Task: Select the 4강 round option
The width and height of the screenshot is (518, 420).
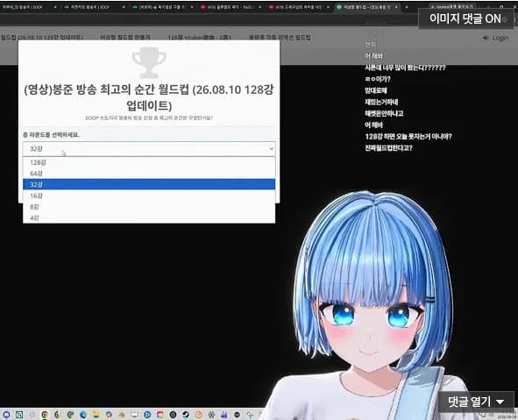Action: pos(149,217)
